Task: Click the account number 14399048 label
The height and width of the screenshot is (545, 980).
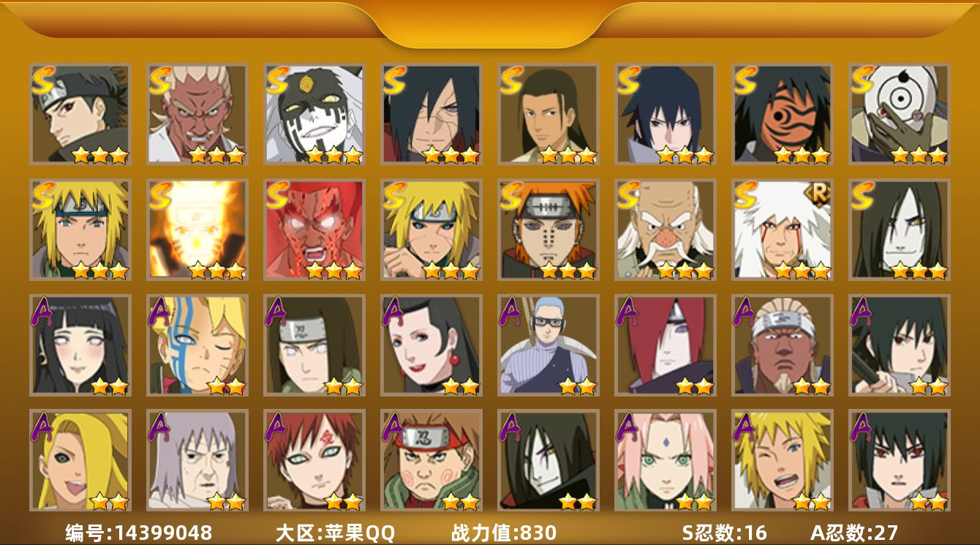Action: tap(138, 533)
